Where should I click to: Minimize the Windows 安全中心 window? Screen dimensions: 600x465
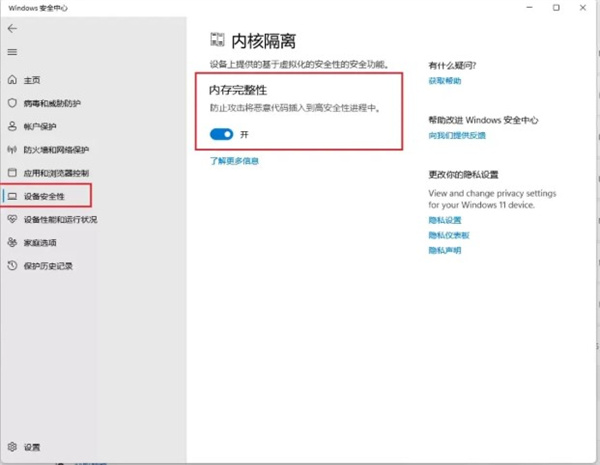pos(530,8)
